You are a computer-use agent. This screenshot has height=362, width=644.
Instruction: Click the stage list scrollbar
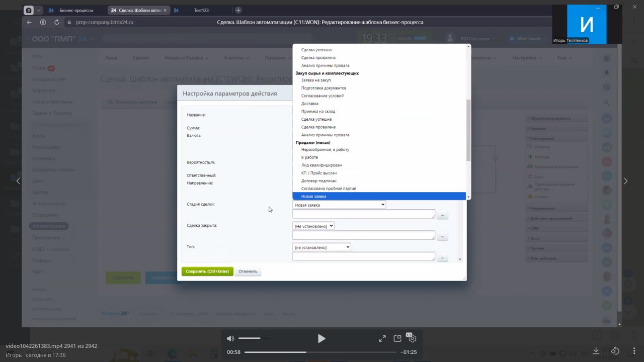coord(468,130)
